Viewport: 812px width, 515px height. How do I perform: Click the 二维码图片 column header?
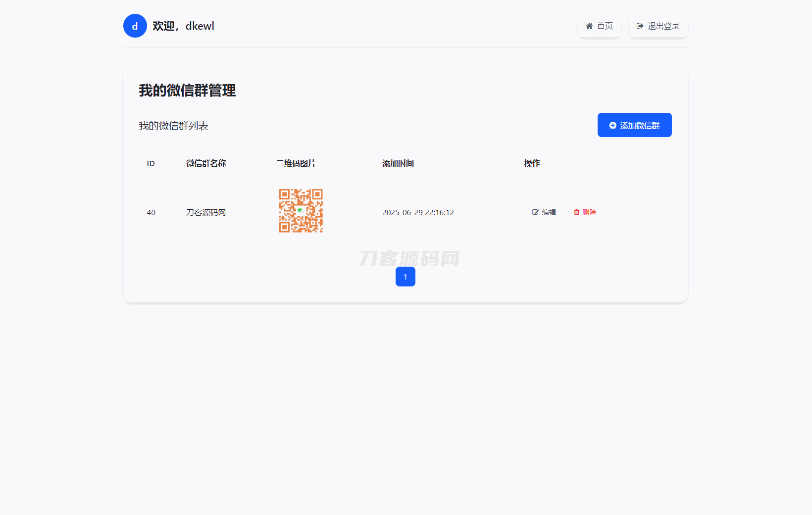pyautogui.click(x=296, y=164)
